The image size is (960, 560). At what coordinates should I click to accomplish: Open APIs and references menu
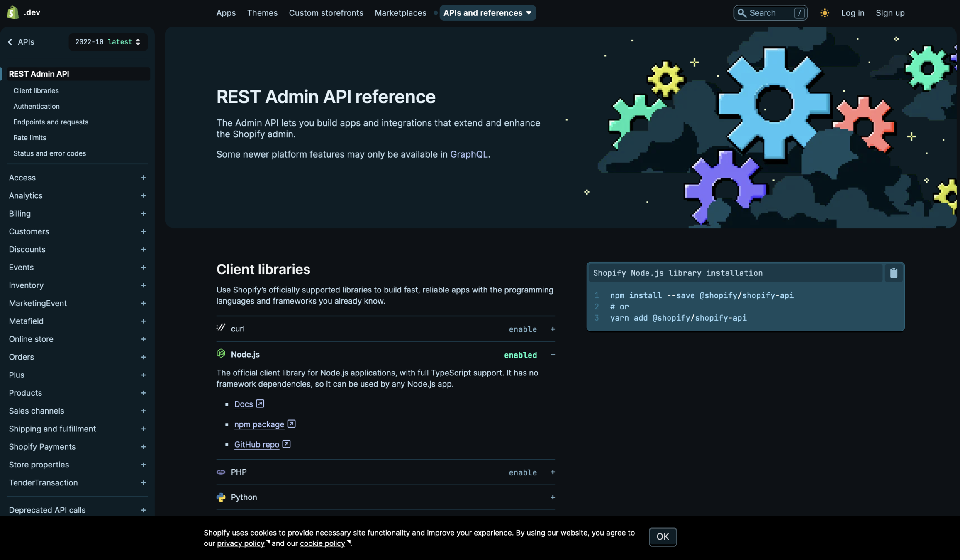487,13
